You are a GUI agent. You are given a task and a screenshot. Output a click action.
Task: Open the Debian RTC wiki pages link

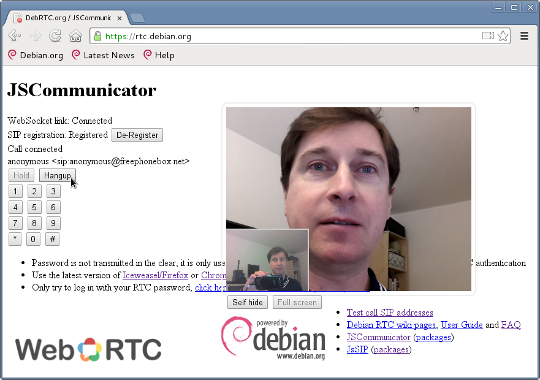[391, 325]
